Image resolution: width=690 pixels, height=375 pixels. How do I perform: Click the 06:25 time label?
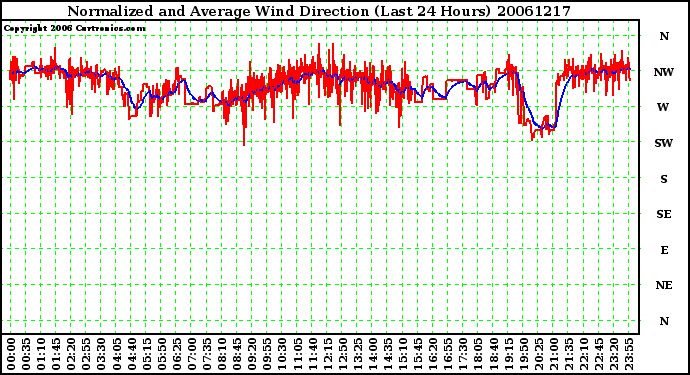pos(176,354)
